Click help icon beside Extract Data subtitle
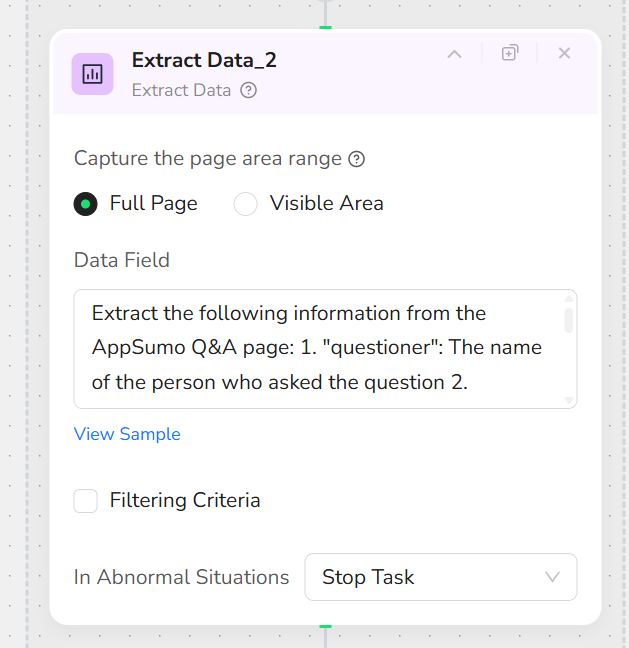Image resolution: width=629 pixels, height=648 pixels. pyautogui.click(x=249, y=90)
